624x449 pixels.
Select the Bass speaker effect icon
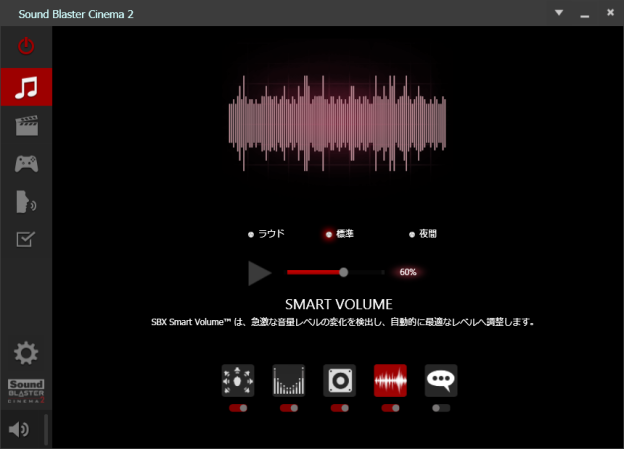point(339,381)
